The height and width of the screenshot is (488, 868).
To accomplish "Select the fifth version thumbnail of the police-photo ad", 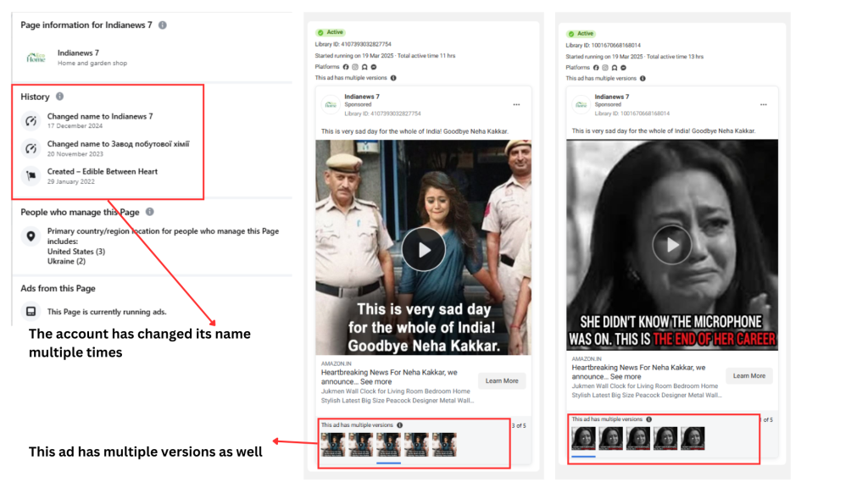I will [444, 444].
